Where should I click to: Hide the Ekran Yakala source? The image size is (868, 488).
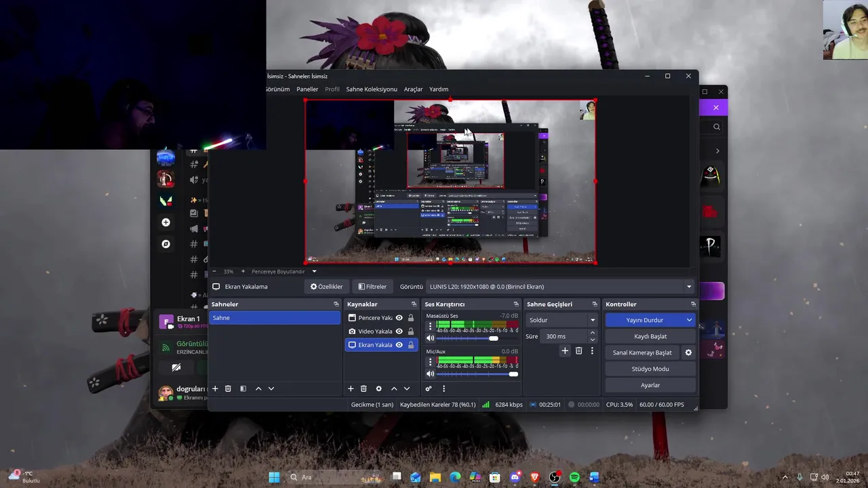pyautogui.click(x=399, y=345)
